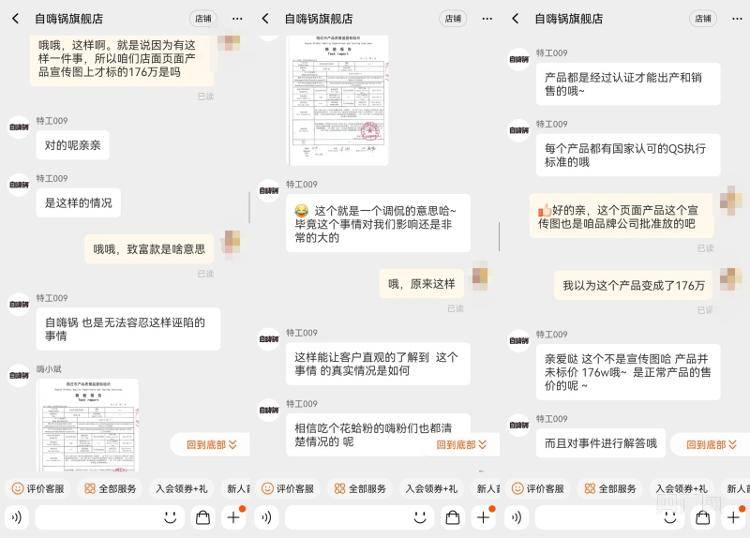
Task: Tap 全部服务 in the middle chat
Action: [360, 489]
